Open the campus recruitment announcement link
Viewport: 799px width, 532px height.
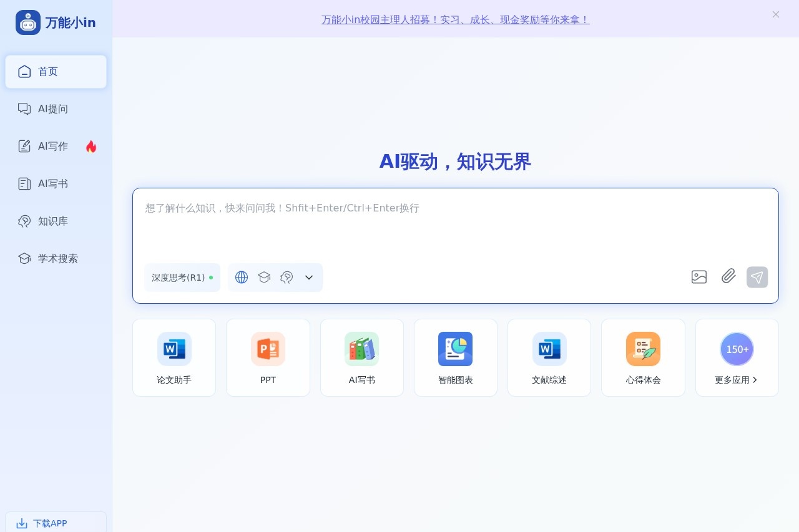point(455,19)
